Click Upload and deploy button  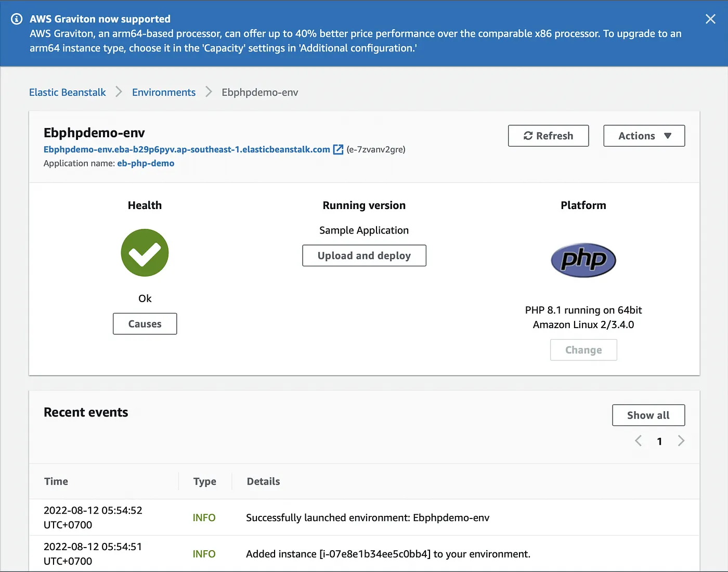[364, 255]
